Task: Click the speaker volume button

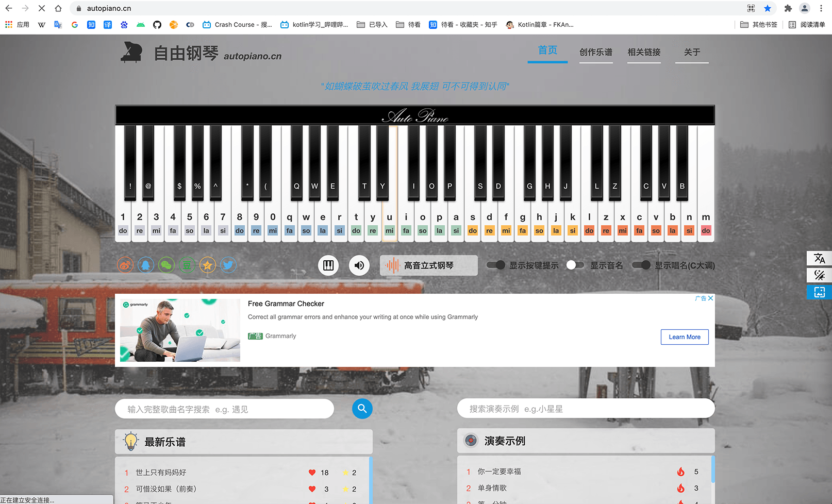Action: point(359,265)
